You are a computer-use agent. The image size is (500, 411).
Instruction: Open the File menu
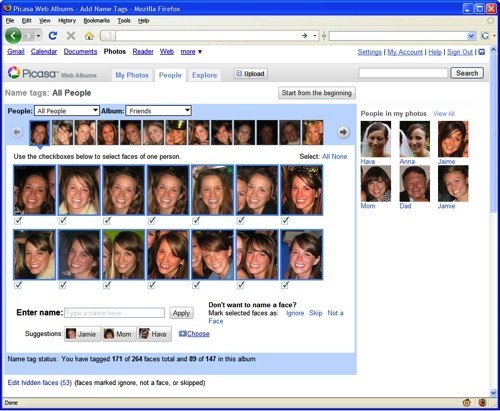click(10, 21)
